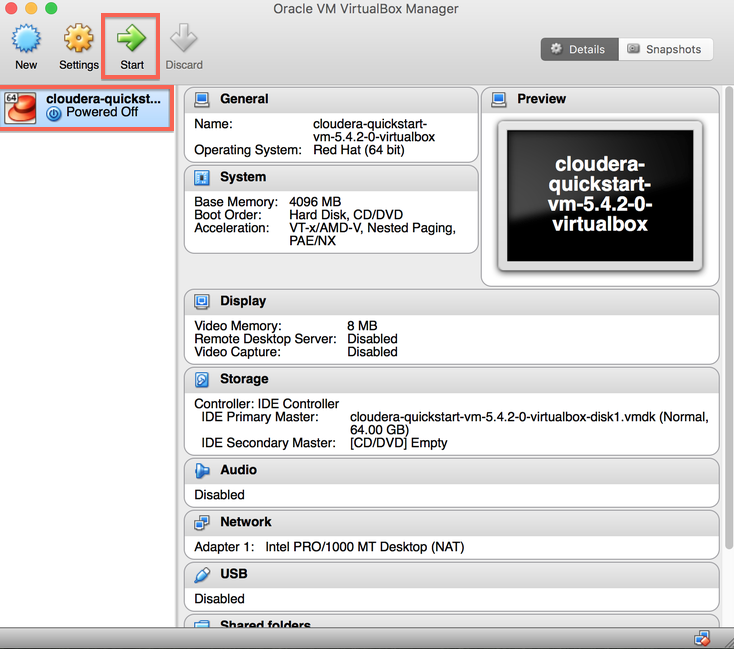Click the System section chip icon
734x649 pixels.
(x=202, y=177)
